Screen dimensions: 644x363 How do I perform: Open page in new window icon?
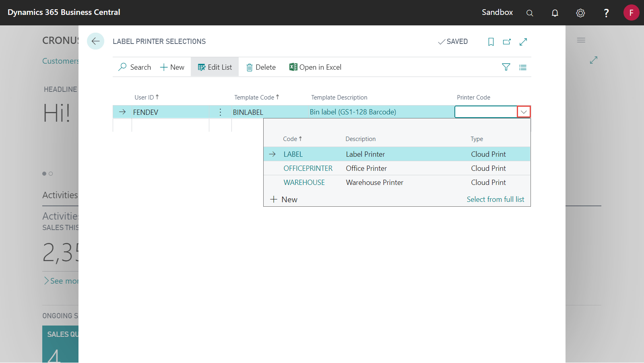point(507,42)
